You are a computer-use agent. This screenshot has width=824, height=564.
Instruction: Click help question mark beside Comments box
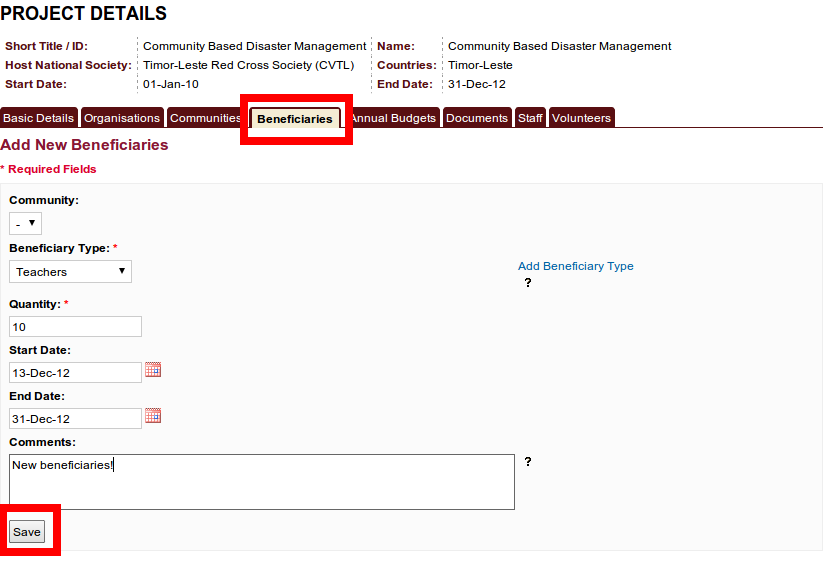tap(528, 462)
